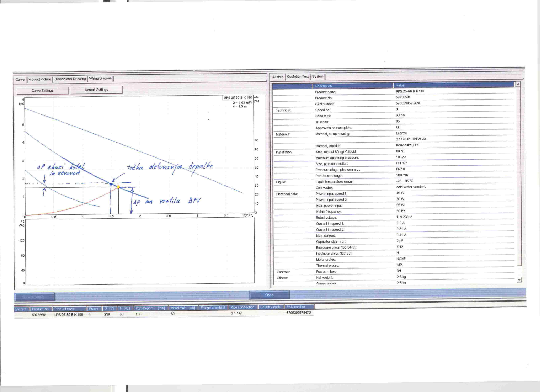Click the dimmed button at bottom left
Image resolution: width=540 pixels, height=392 pixels.
point(35,297)
